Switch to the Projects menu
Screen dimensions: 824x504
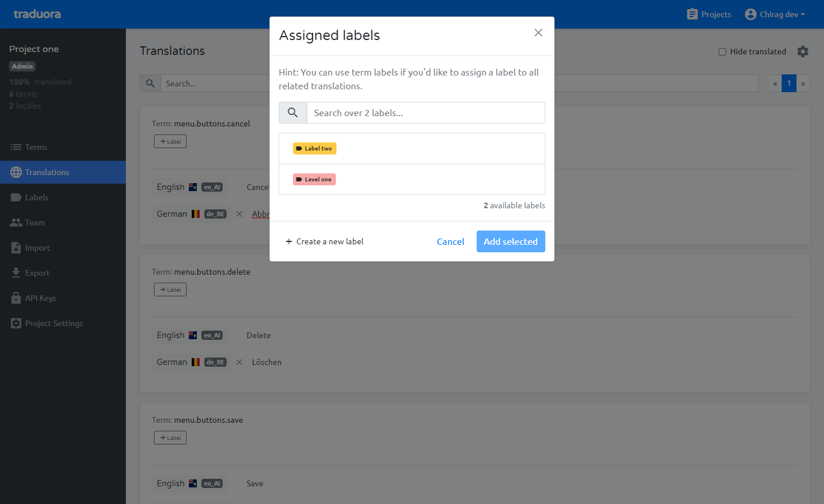[709, 14]
